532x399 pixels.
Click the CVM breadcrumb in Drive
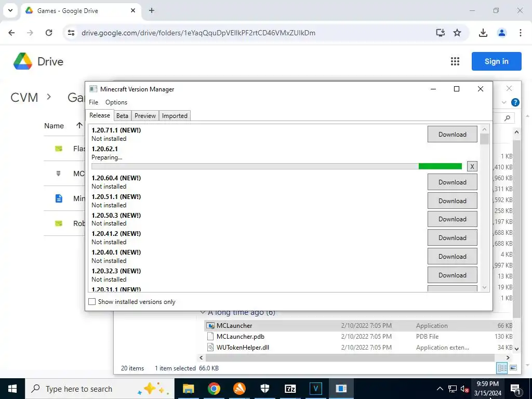click(x=24, y=97)
